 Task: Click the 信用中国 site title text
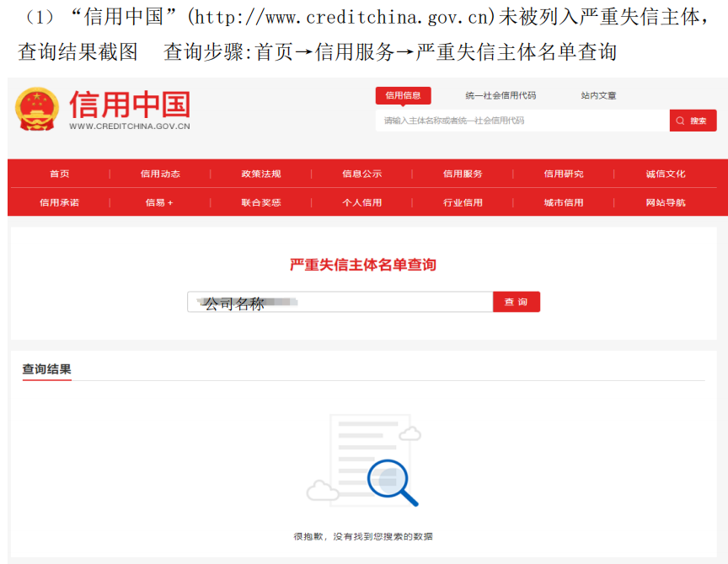pyautogui.click(x=130, y=105)
